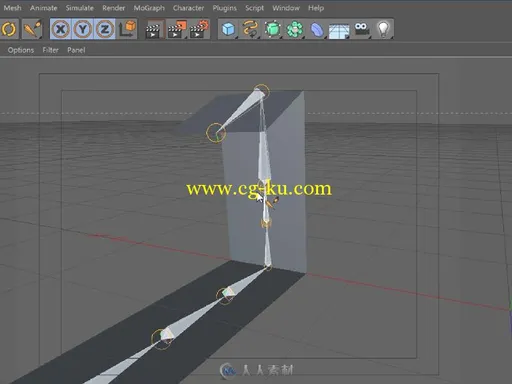The width and height of the screenshot is (512, 384).
Task: Select the Rotate tool icon
Action: 9,29
